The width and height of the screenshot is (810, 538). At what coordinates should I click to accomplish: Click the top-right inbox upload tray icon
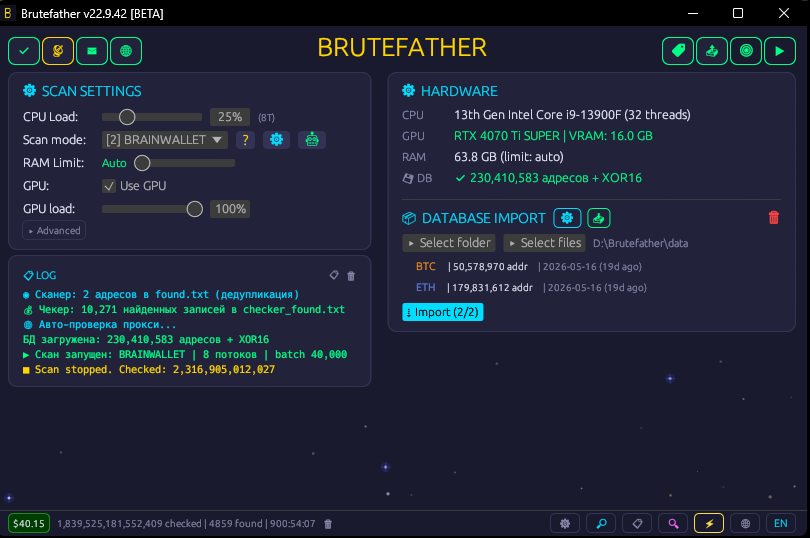[x=712, y=51]
